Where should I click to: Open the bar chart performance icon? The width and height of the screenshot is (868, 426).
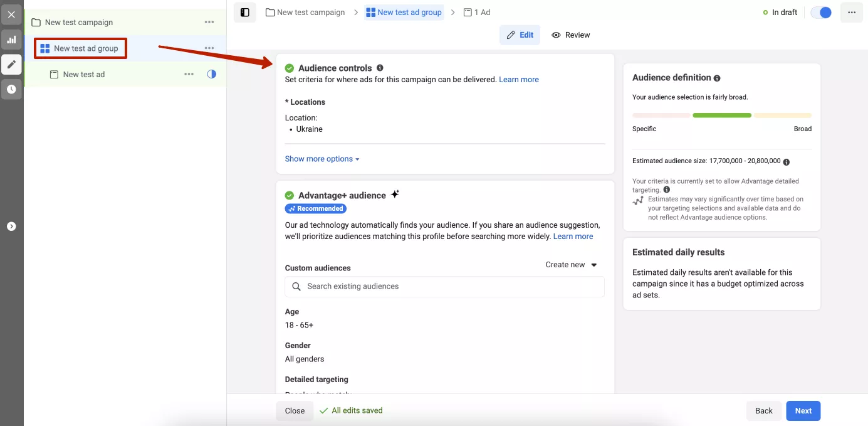coord(11,40)
